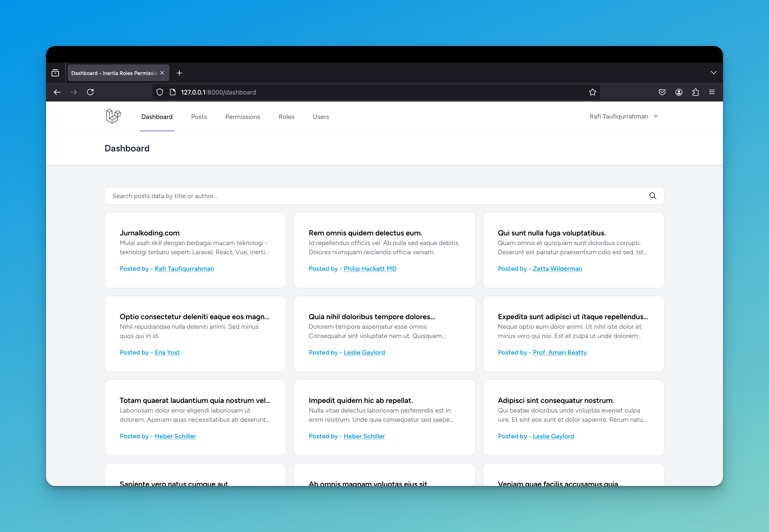The width and height of the screenshot is (769, 532).
Task: Click the Optio consectetur deleniti post title
Action: (194, 317)
